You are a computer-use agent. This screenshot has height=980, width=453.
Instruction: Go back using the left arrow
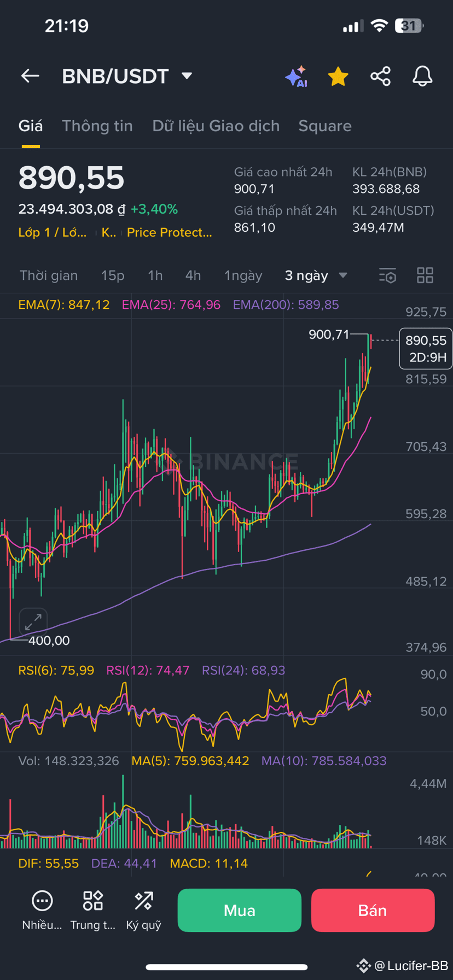click(30, 76)
